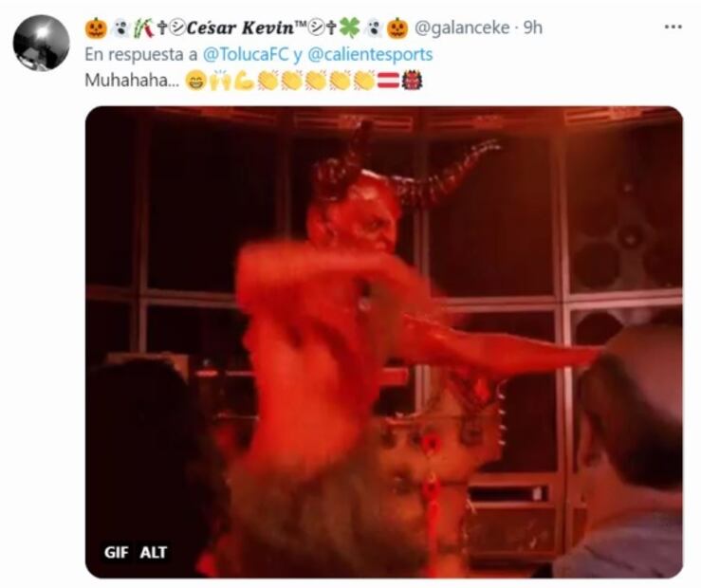Click the @calientesports mention link
The image size is (701, 588).
click(371, 54)
